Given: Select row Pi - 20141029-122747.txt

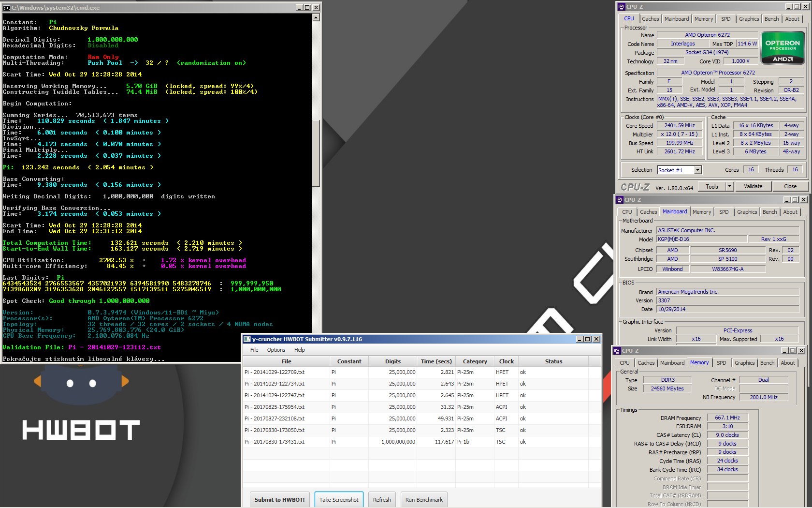Looking at the screenshot, I should tap(421, 395).
